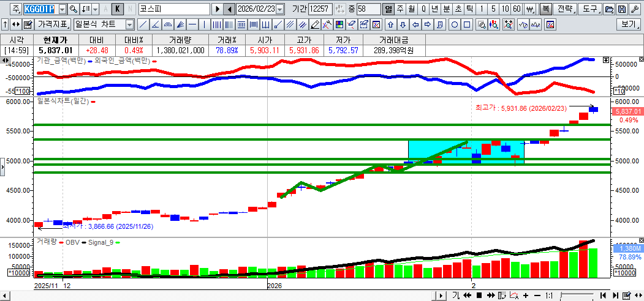Switch to 주 weekly period
This screenshot has width=644, height=301.
[400, 9]
